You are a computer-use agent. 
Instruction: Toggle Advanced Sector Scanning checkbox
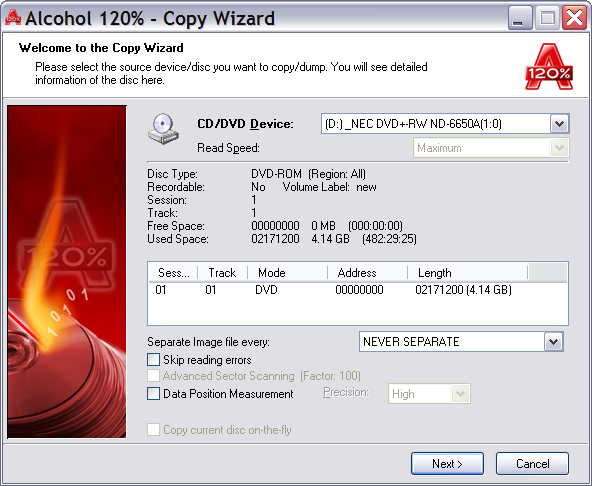point(153,376)
